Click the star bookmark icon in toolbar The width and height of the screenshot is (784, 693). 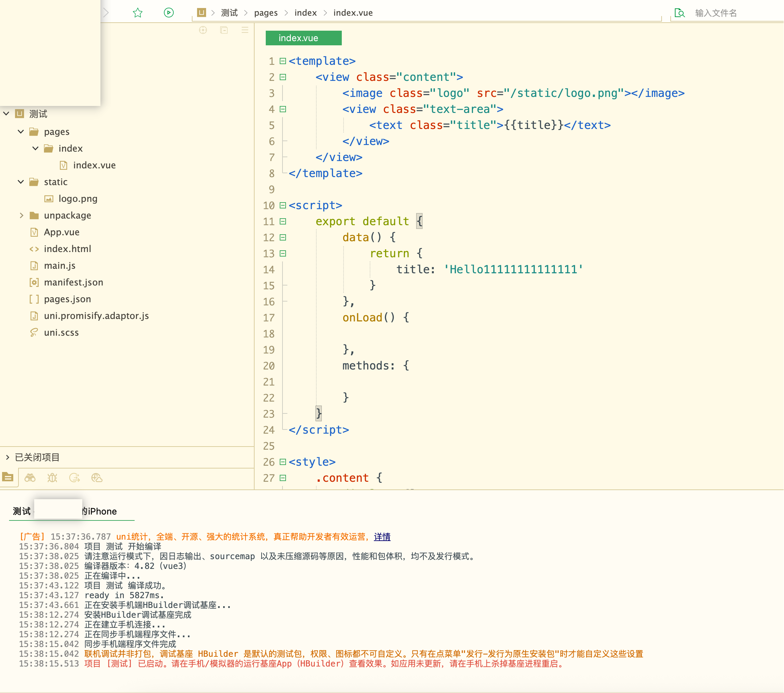point(138,13)
